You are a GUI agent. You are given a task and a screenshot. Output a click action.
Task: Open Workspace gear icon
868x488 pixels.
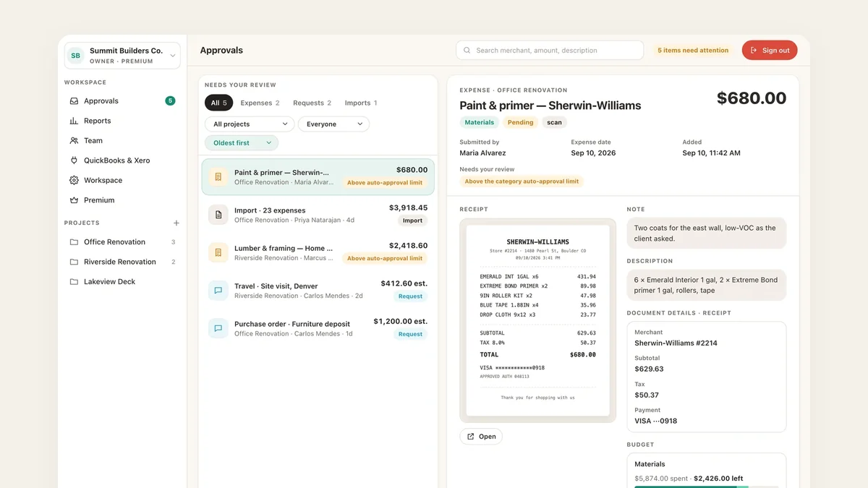(74, 180)
